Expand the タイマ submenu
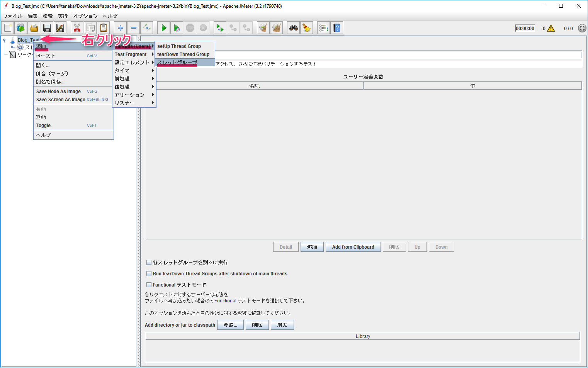This screenshot has width=588, height=368. pyautogui.click(x=134, y=71)
